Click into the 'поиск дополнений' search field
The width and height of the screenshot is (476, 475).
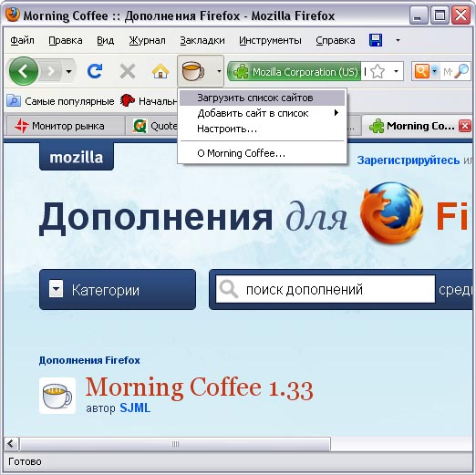326,289
